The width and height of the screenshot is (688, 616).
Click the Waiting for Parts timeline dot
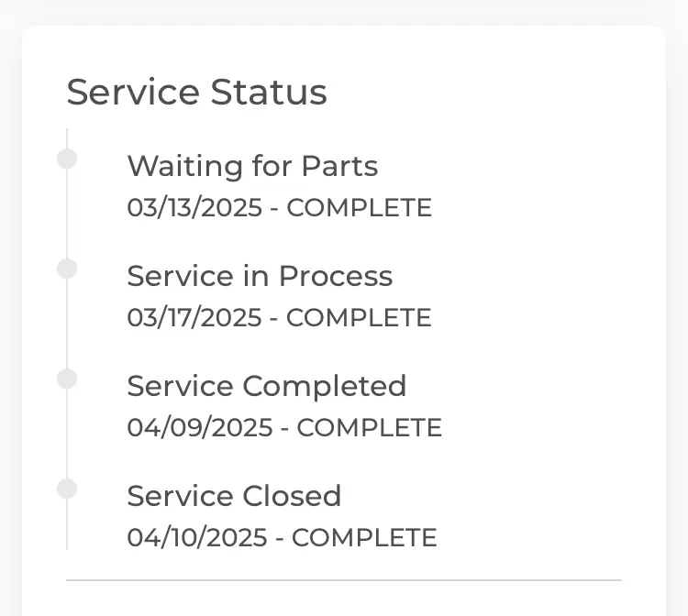[67, 159]
